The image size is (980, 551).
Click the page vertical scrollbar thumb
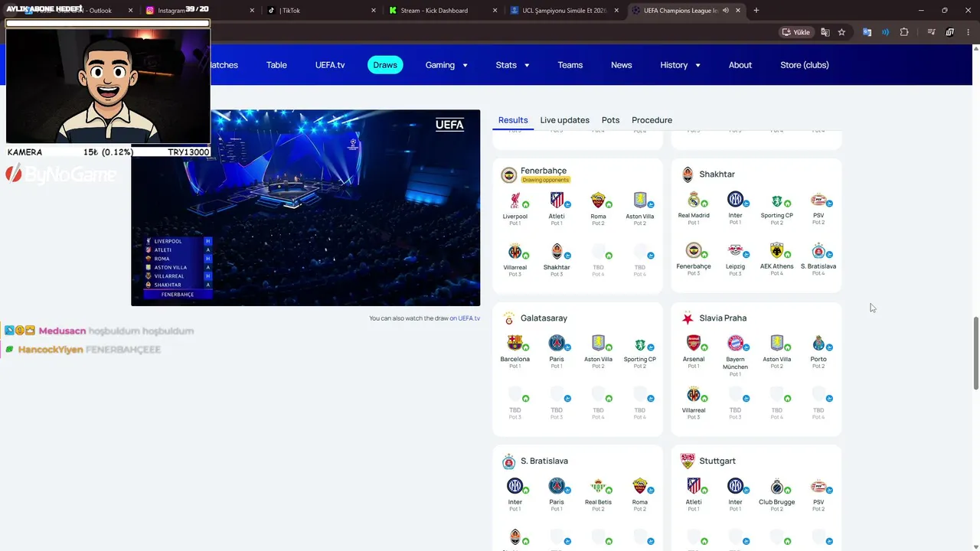click(x=975, y=354)
